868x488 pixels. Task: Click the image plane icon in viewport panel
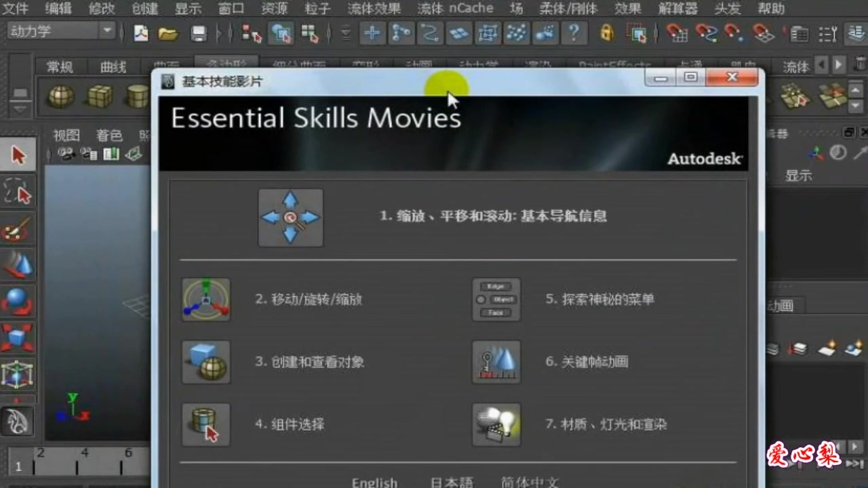tap(134, 155)
